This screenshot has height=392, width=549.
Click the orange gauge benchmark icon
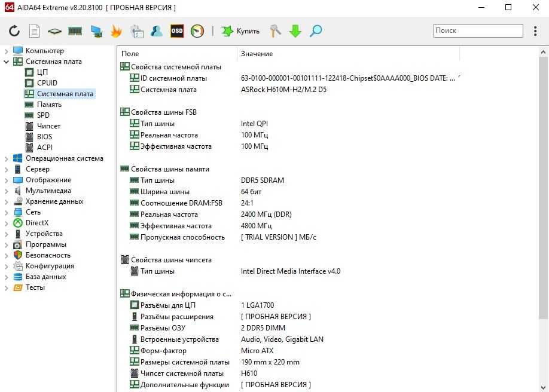[x=197, y=31]
